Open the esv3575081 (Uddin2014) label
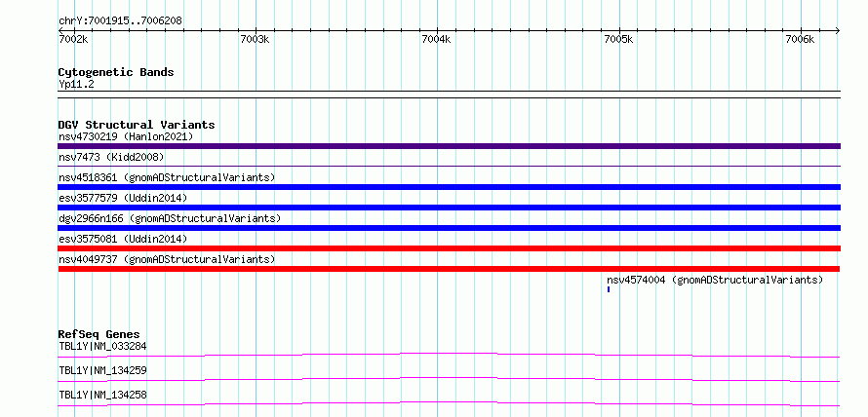Screen dimensions: 868x417 click(x=123, y=239)
